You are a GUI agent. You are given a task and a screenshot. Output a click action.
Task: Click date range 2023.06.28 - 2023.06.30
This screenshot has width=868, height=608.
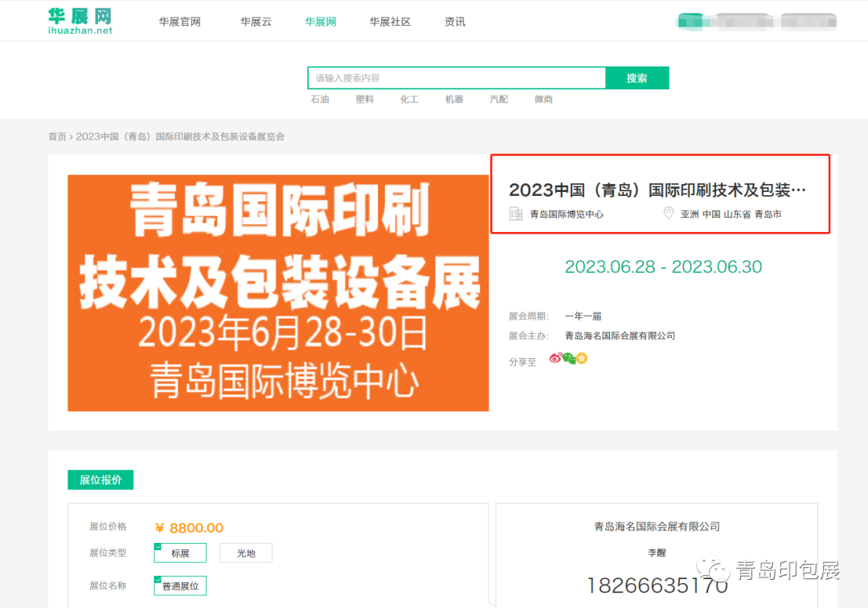pos(663,267)
